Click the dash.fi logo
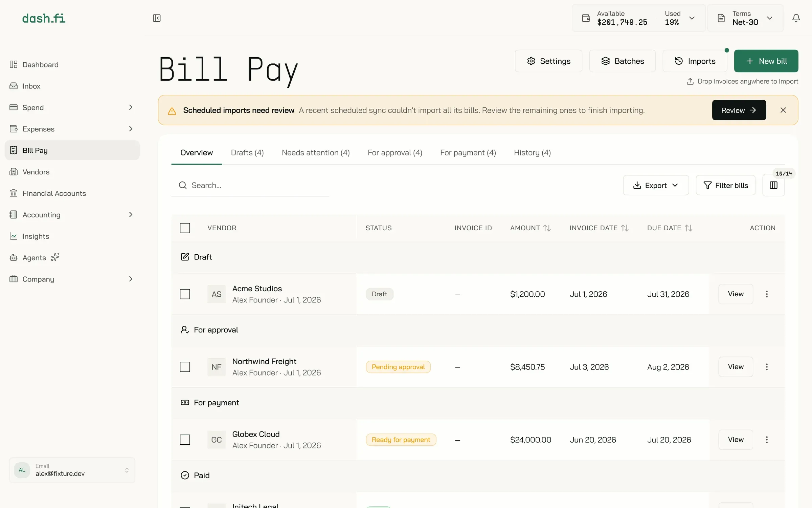The height and width of the screenshot is (508, 812). click(x=44, y=18)
